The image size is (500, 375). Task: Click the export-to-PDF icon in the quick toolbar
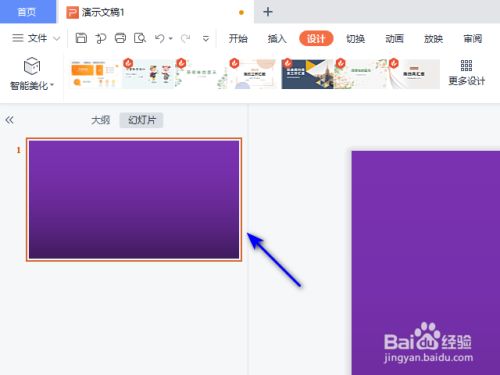(100, 39)
